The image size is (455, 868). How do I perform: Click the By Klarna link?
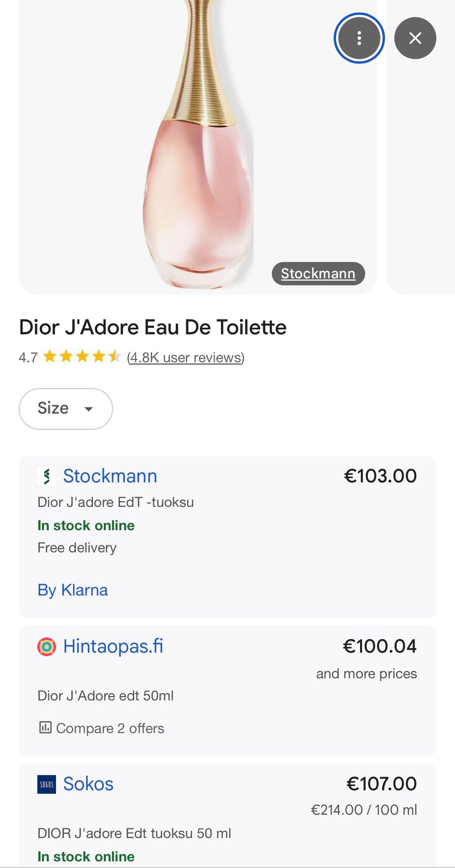[73, 590]
